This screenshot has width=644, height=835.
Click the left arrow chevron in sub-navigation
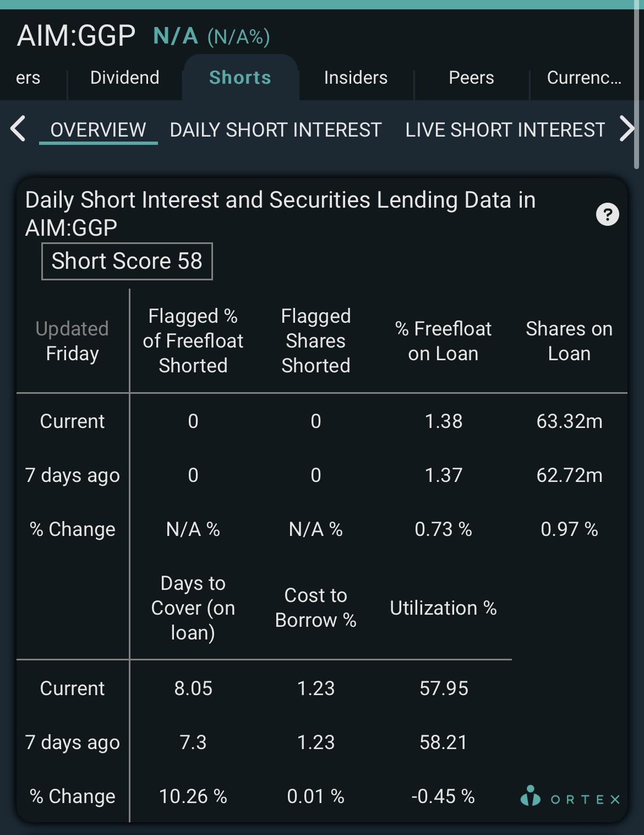tap(18, 129)
